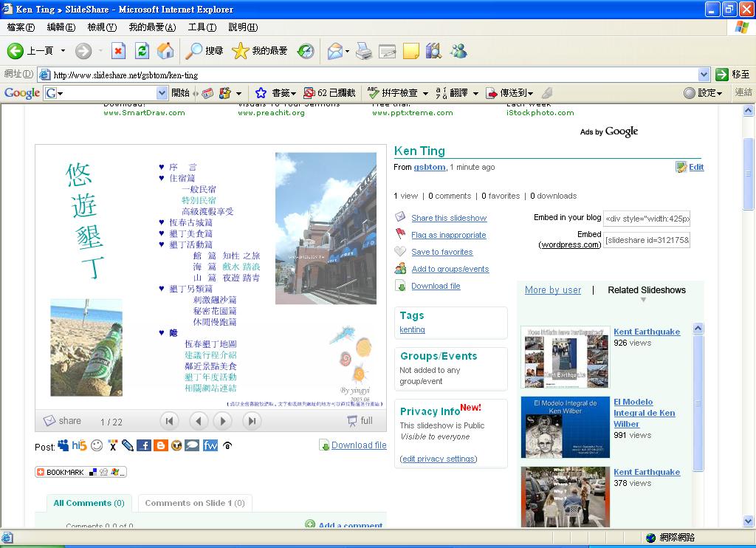Click the IE Stop loading icon

point(118,50)
